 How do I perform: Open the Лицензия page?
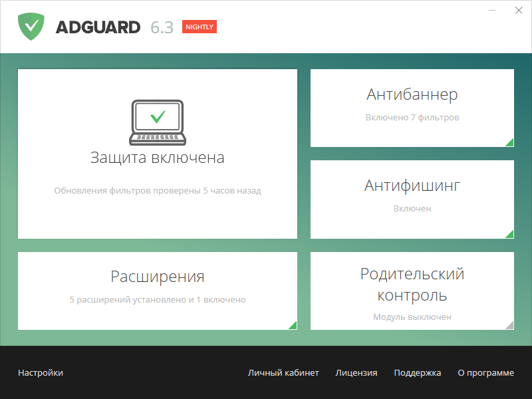coord(356,373)
